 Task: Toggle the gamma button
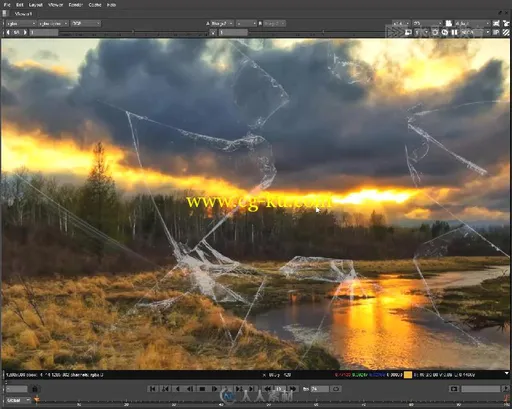coord(213,32)
